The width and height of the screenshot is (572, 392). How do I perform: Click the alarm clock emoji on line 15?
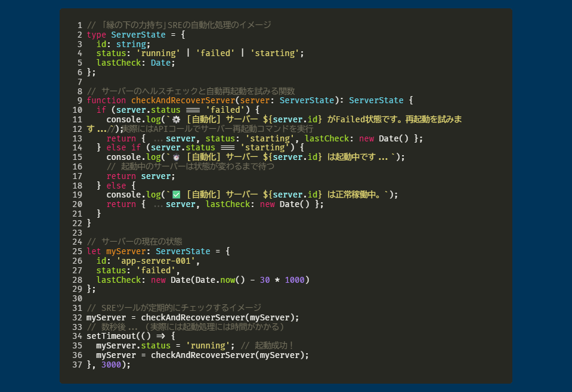pos(176,157)
